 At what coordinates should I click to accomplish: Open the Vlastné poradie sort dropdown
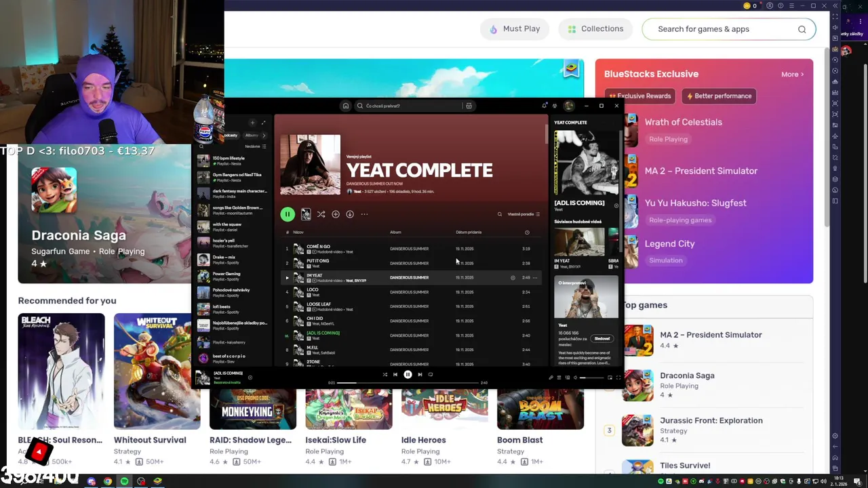(x=524, y=214)
